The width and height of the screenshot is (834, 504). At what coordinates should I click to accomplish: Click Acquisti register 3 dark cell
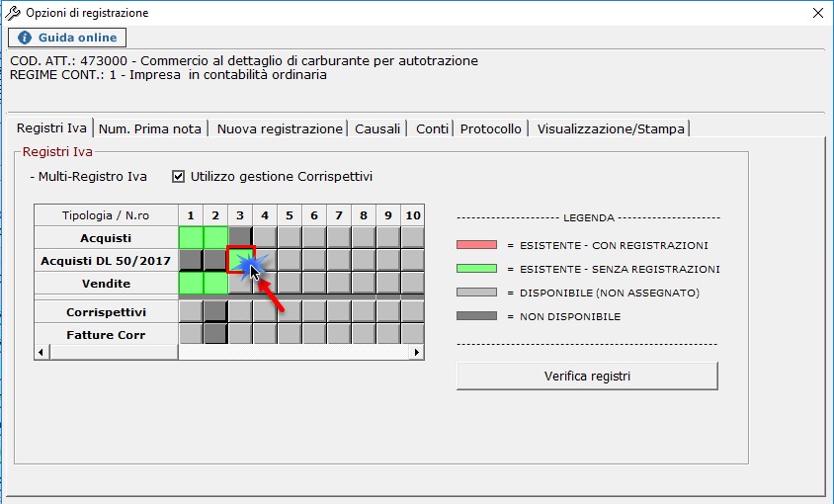240,237
